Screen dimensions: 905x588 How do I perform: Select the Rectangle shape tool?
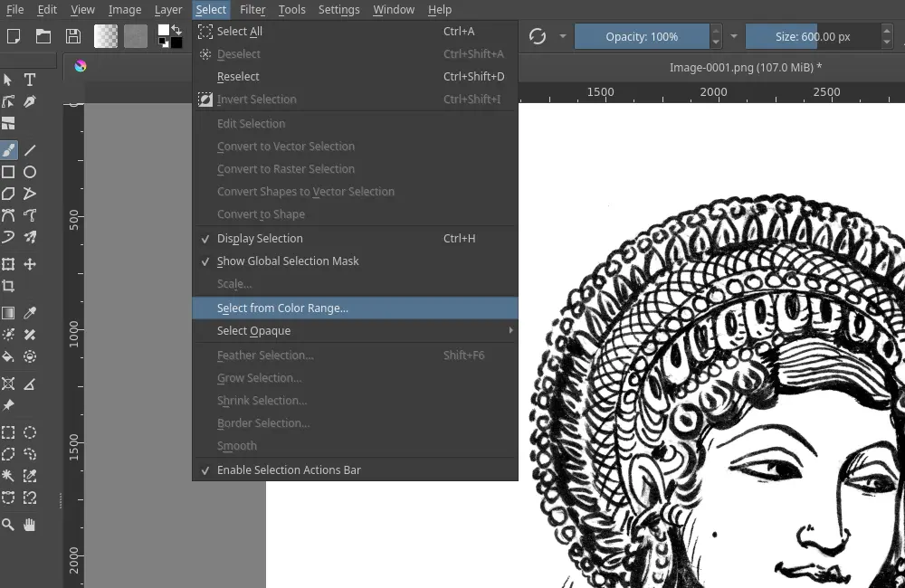[8, 172]
